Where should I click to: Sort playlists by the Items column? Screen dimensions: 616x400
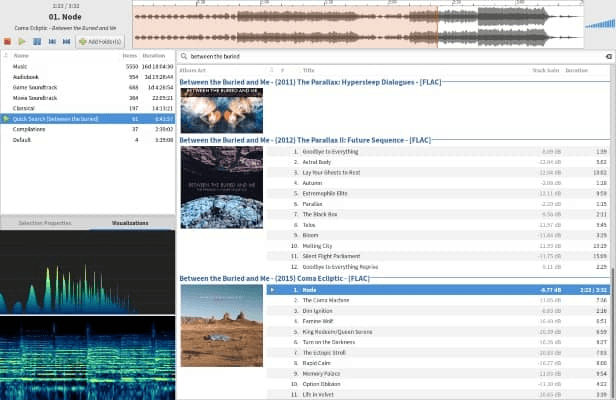[130, 56]
